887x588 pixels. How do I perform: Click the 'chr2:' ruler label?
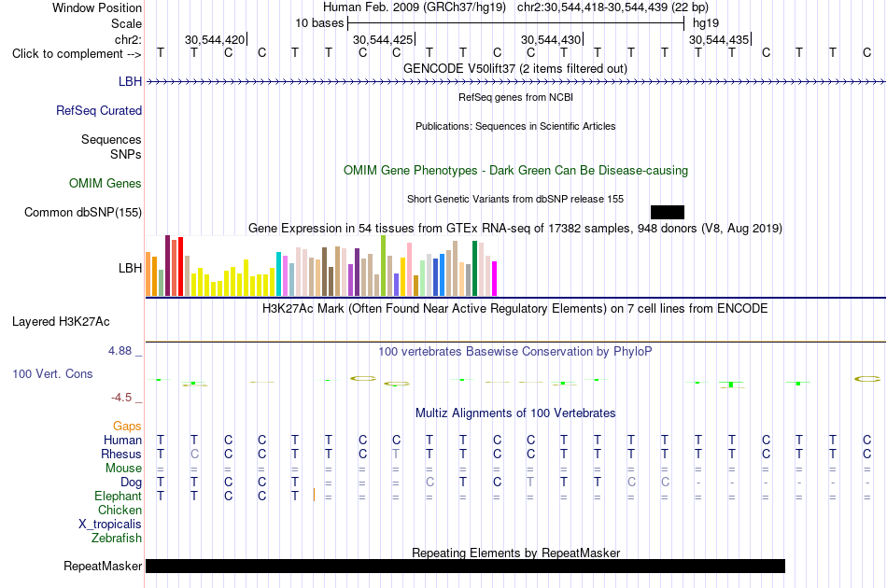pos(128,39)
